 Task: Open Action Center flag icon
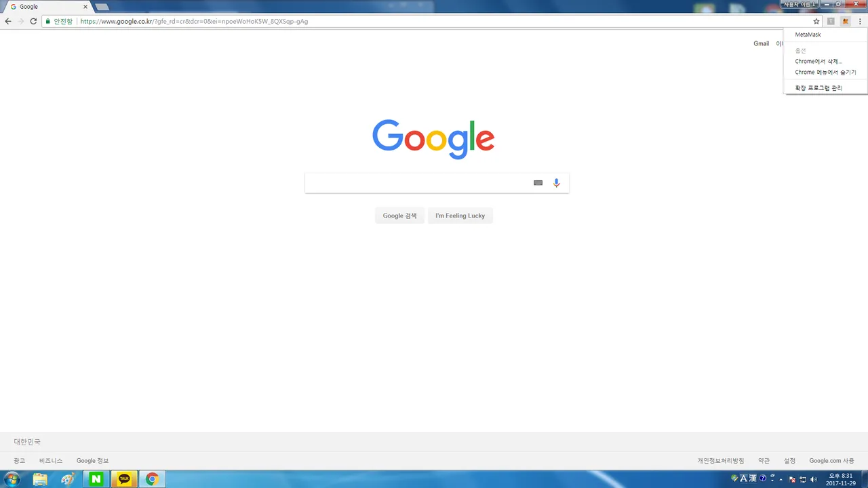click(791, 479)
